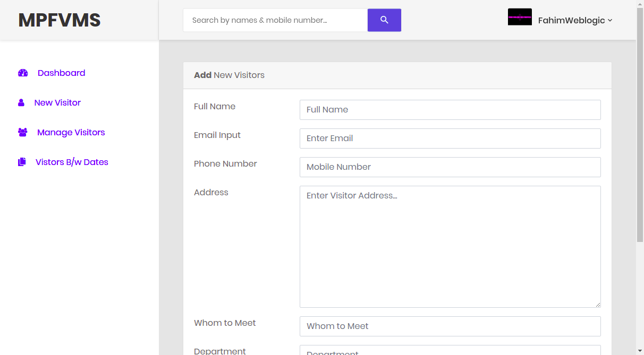Open the Dashboard menu link

(62, 73)
